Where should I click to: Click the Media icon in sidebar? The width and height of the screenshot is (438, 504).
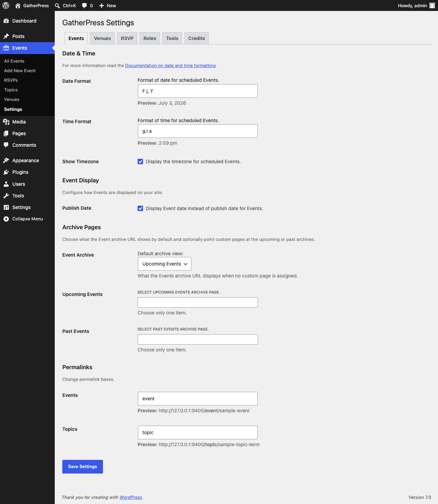[6, 122]
